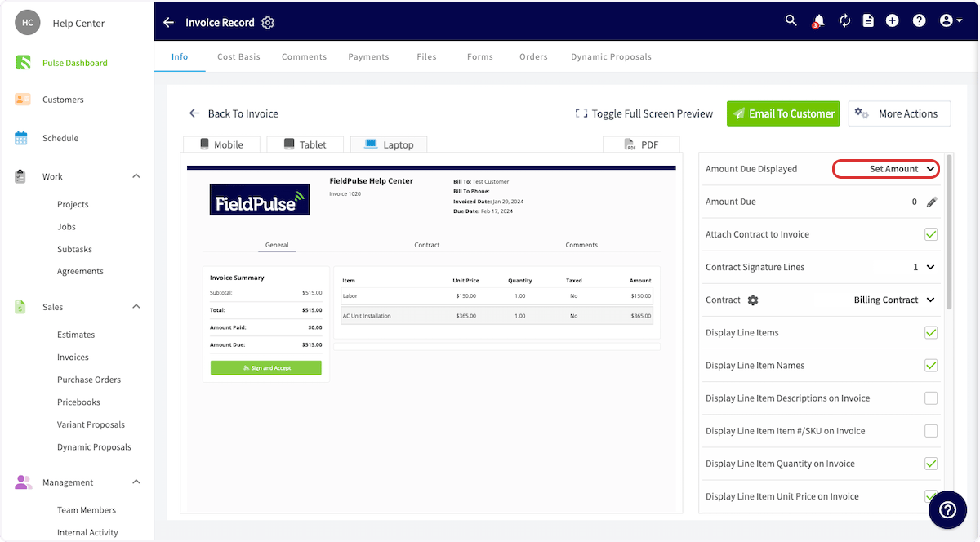980x542 pixels.
Task: Click the back arrow beside Invoice Record
Action: coord(168,22)
